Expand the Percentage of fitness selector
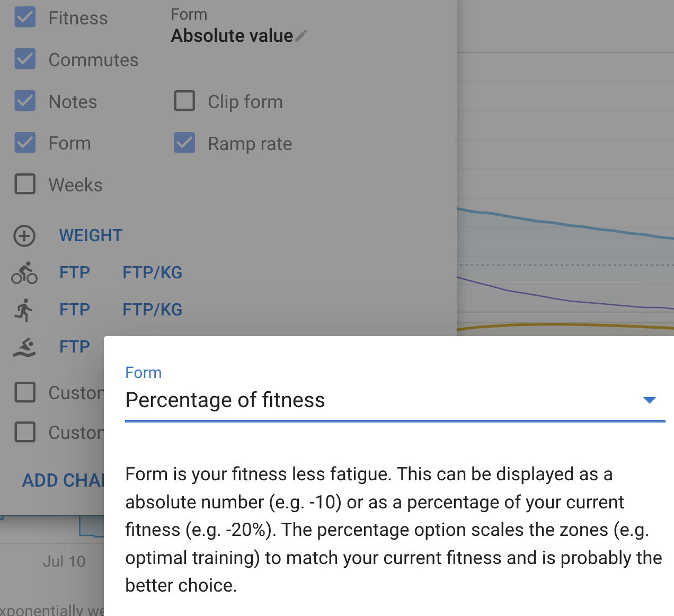The image size is (674, 616). 395,400
